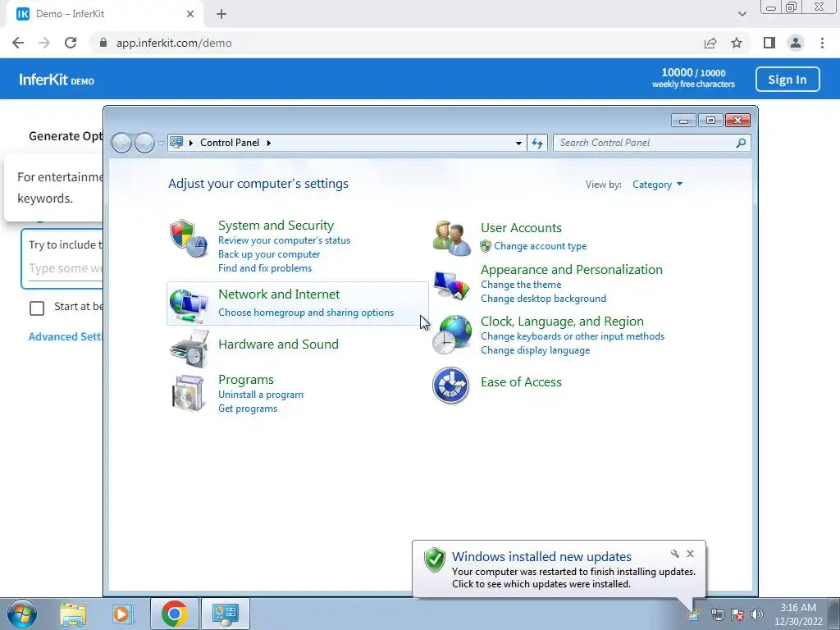Open the Chrome profile avatar

pos(796,43)
